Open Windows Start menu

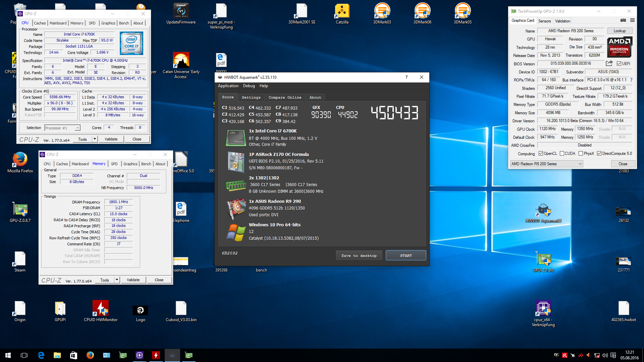8,355
